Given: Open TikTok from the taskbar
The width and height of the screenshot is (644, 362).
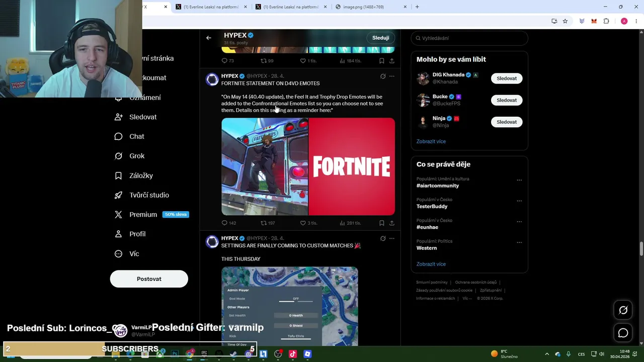Looking at the screenshot, I should click(x=293, y=354).
